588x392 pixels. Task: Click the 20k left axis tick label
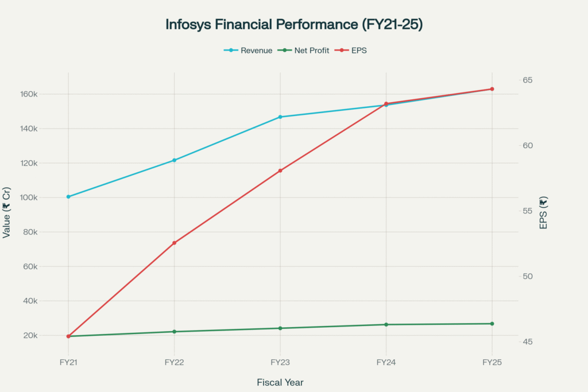30,335
